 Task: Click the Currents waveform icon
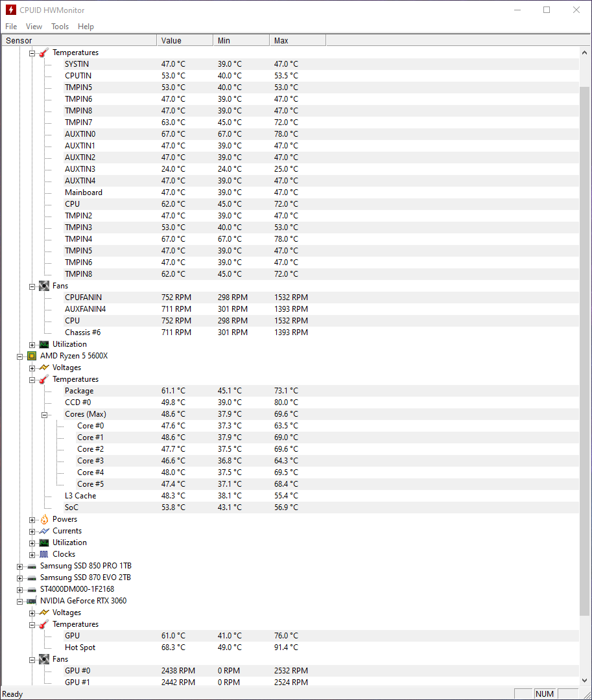click(43, 531)
